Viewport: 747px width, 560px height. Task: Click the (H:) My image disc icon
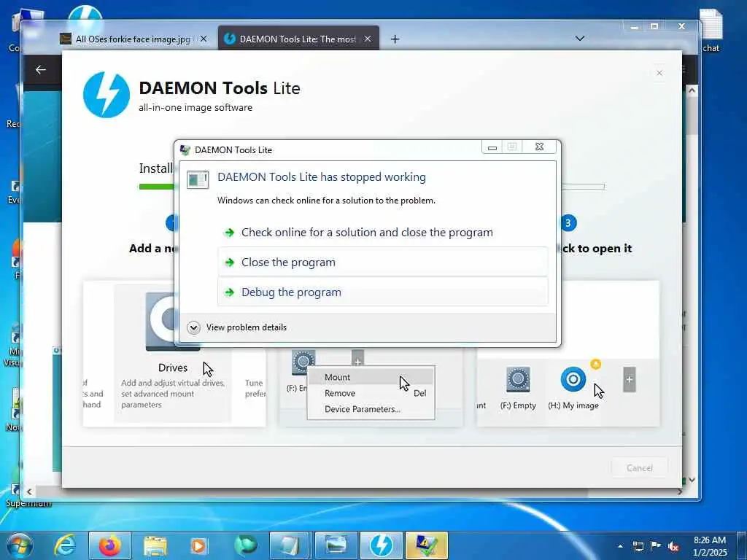click(573, 379)
